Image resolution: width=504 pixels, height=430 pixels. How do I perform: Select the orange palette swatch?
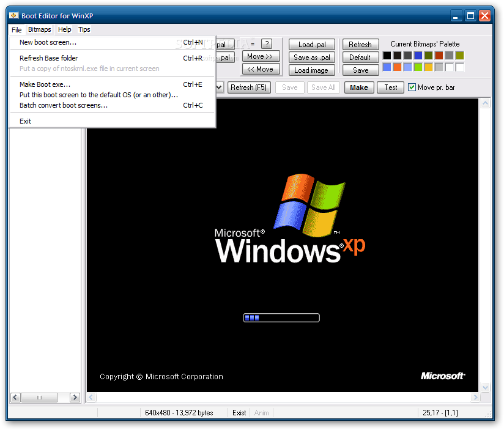point(398,67)
